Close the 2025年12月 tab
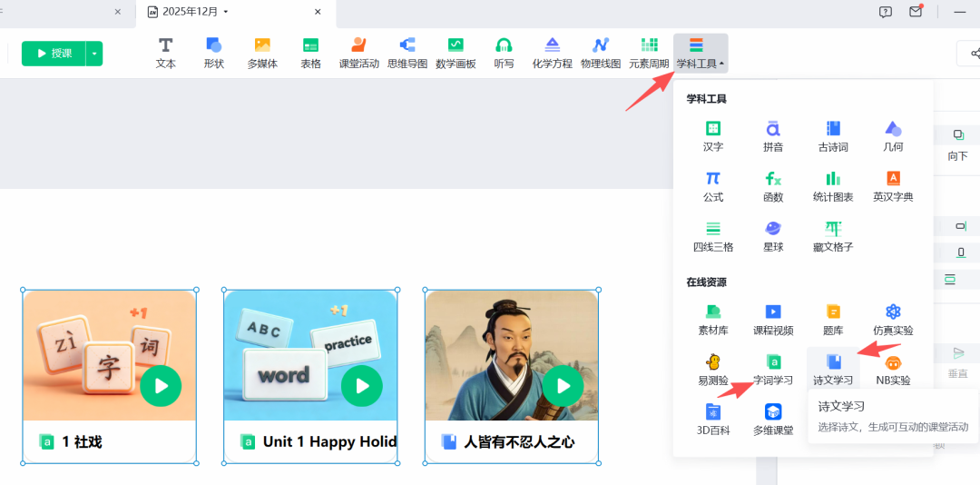This screenshot has width=980, height=485. (318, 12)
